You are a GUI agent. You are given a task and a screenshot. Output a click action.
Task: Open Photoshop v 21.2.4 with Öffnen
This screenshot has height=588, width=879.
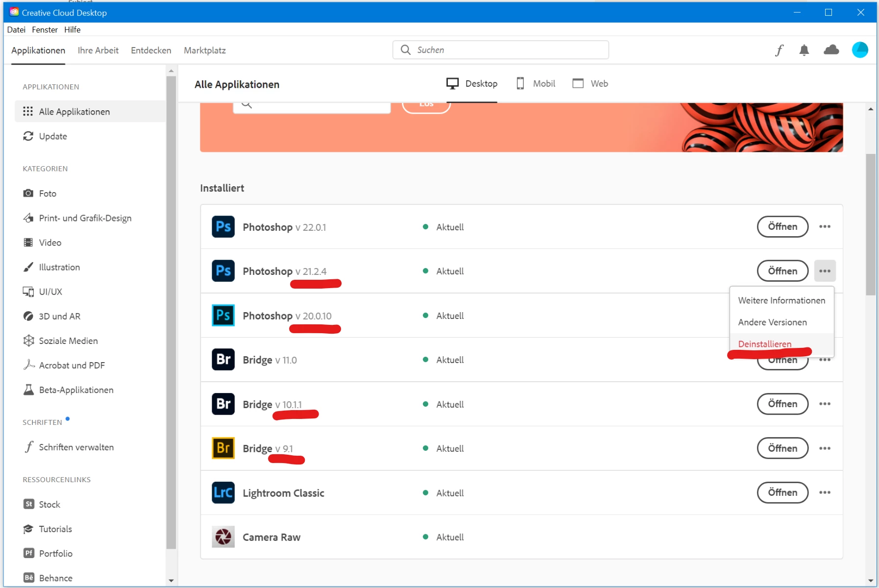(782, 270)
